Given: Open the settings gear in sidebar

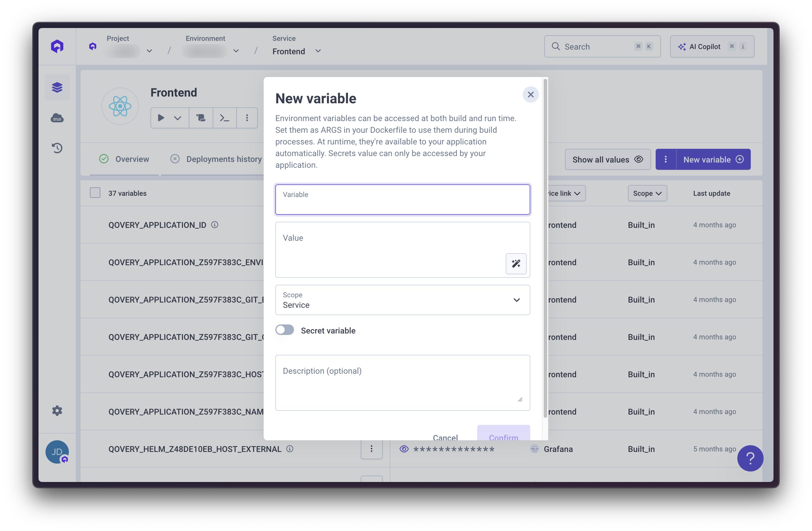Looking at the screenshot, I should click(x=57, y=411).
